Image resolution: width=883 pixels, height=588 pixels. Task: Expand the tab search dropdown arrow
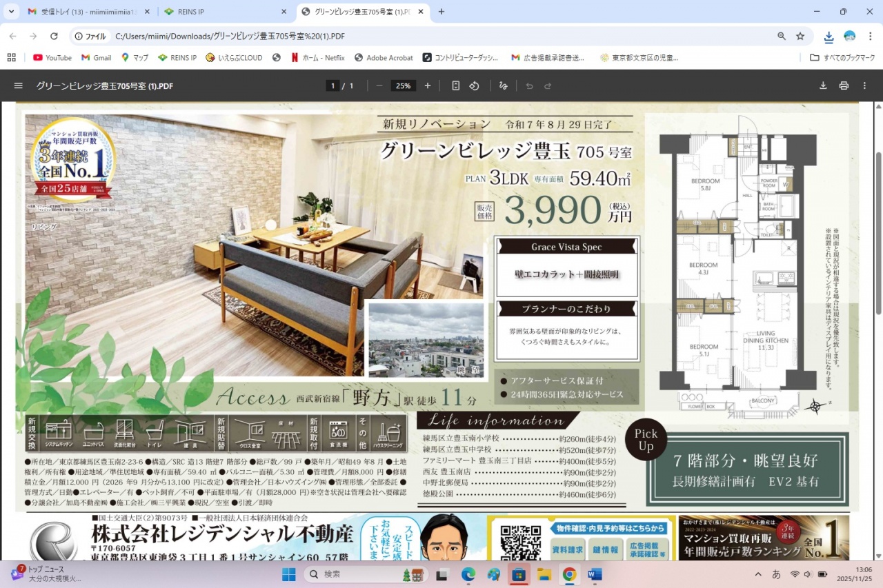(11, 12)
